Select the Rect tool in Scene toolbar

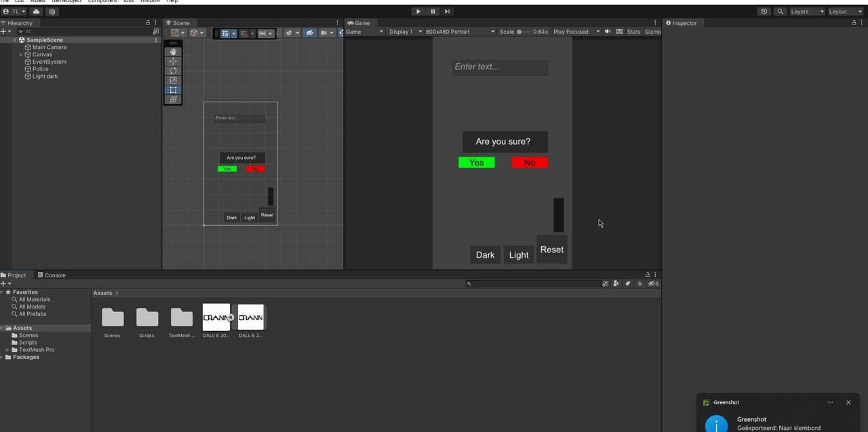(x=173, y=90)
